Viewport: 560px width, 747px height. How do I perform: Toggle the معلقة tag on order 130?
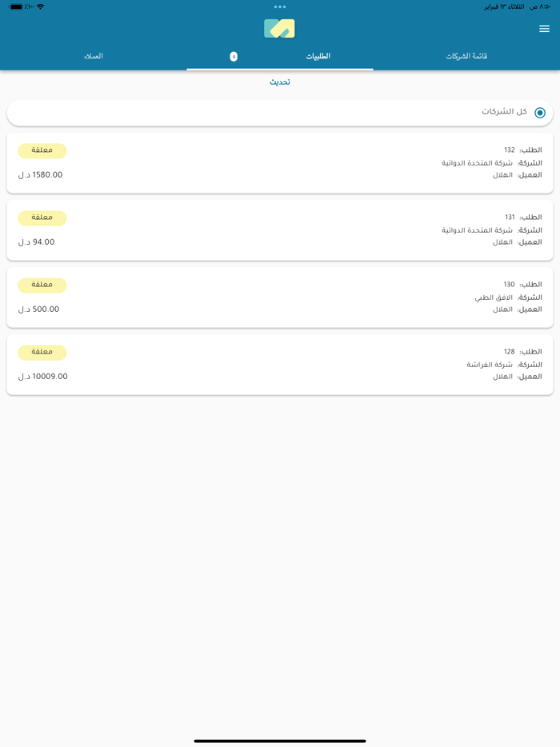click(42, 286)
